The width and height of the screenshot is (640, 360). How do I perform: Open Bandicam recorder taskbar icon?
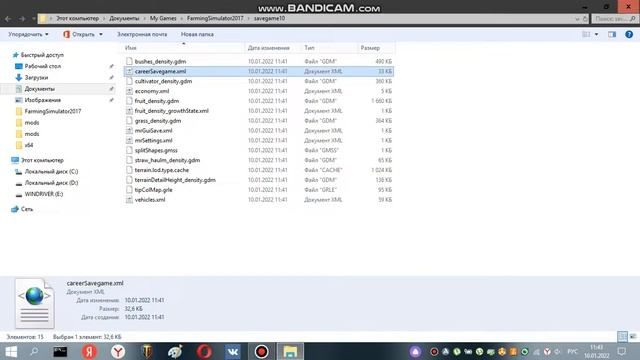tap(261, 351)
